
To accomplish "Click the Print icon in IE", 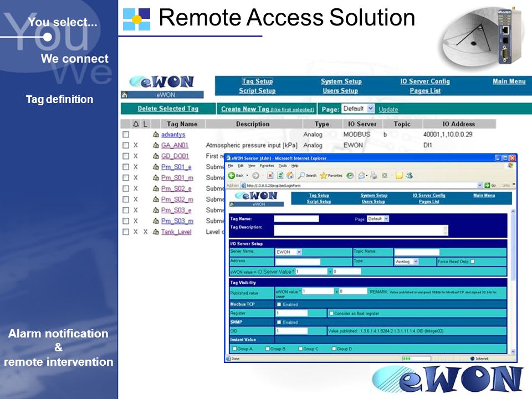I will pos(374,176).
